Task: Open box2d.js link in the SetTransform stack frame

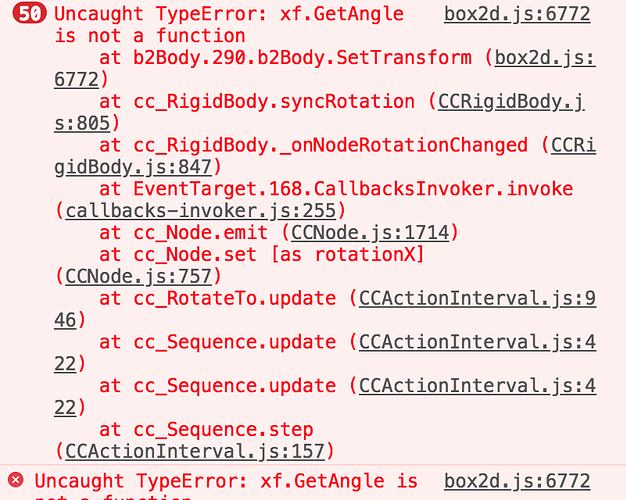Action: point(545,58)
